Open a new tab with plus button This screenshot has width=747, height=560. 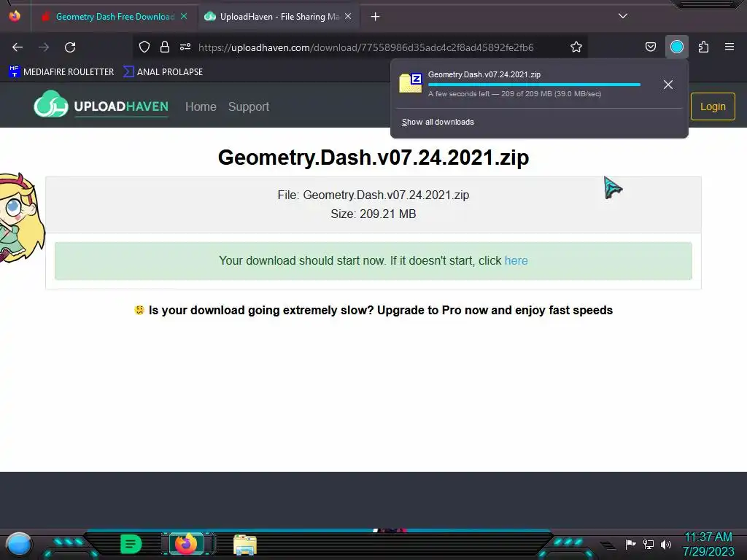pos(376,17)
